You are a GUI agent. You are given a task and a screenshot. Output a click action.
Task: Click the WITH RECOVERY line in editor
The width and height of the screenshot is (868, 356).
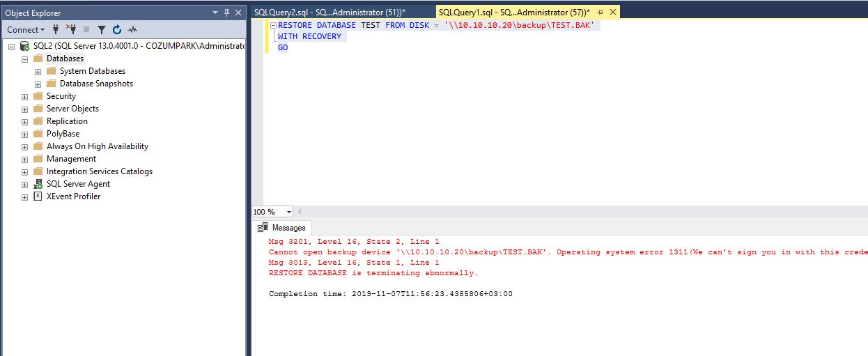pos(309,36)
